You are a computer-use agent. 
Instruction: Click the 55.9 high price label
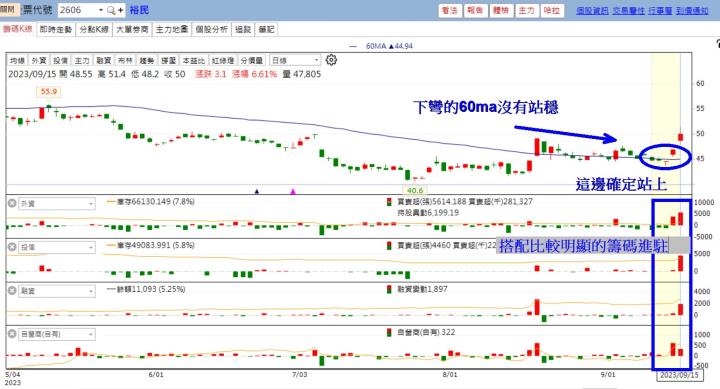(x=49, y=91)
